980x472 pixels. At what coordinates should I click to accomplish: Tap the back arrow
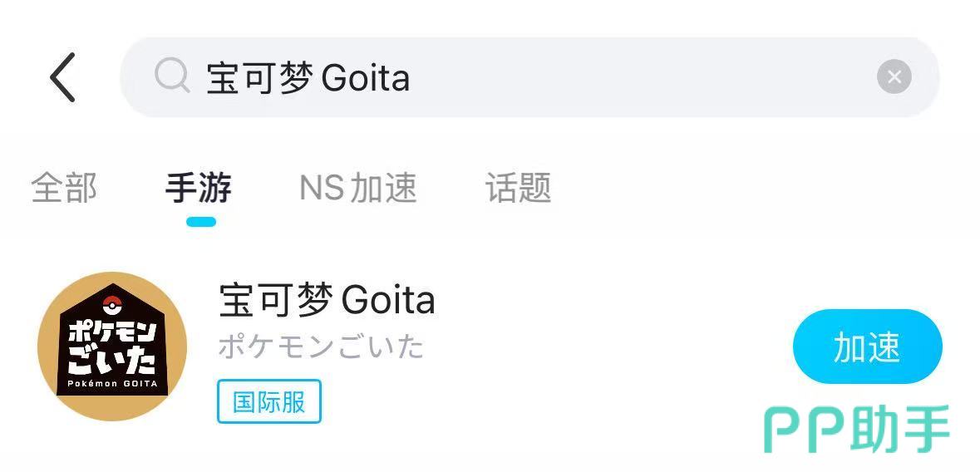[x=63, y=77]
